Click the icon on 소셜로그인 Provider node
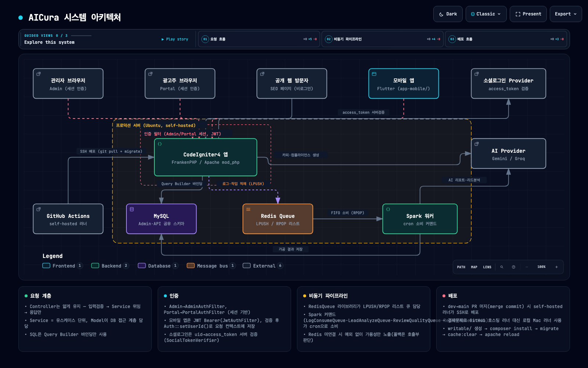Screen dimensions: 588x368 pos(477,74)
